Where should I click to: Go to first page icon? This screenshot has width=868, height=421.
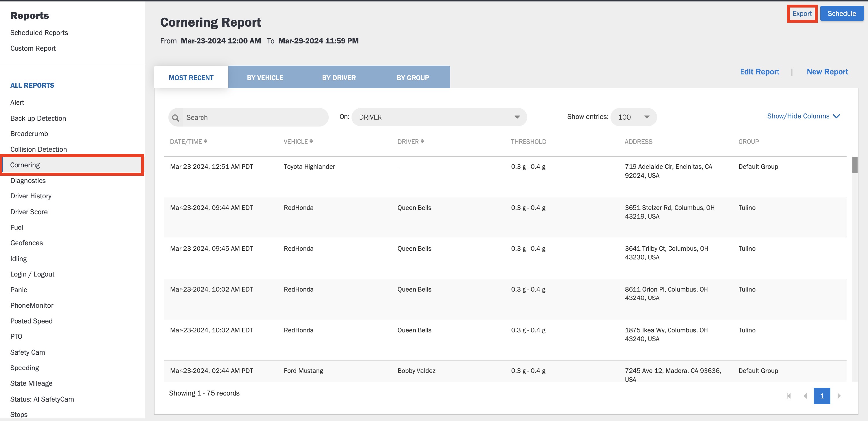pyautogui.click(x=788, y=396)
